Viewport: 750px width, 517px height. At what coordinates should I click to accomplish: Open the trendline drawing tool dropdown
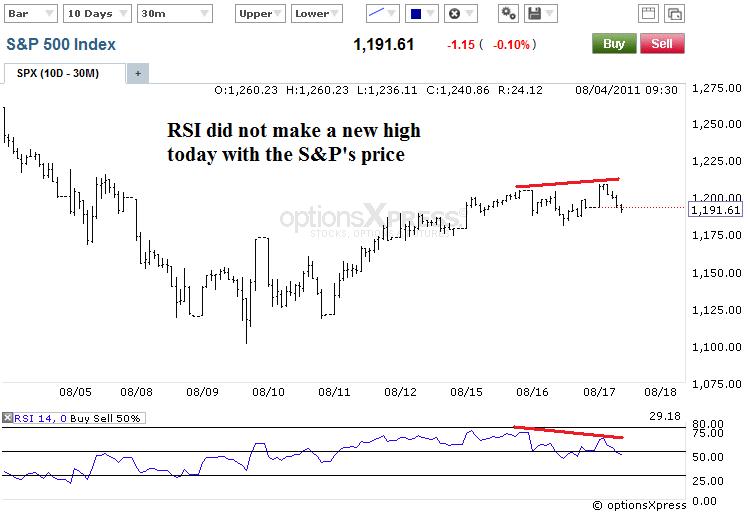383,14
